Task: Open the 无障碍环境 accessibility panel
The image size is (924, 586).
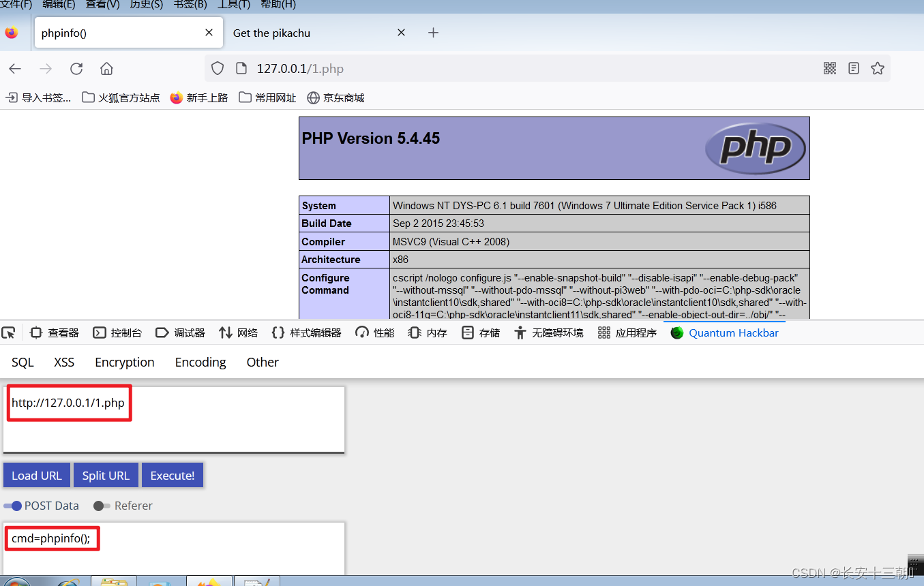Action: pyautogui.click(x=549, y=333)
